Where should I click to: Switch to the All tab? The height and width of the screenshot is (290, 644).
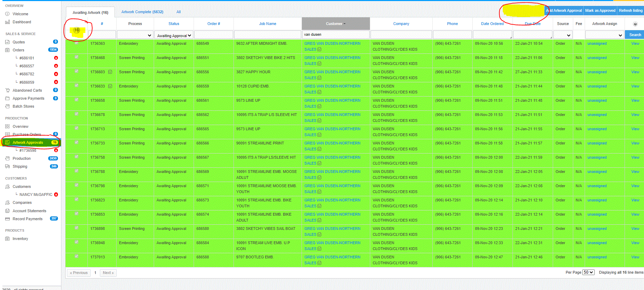pyautogui.click(x=178, y=12)
